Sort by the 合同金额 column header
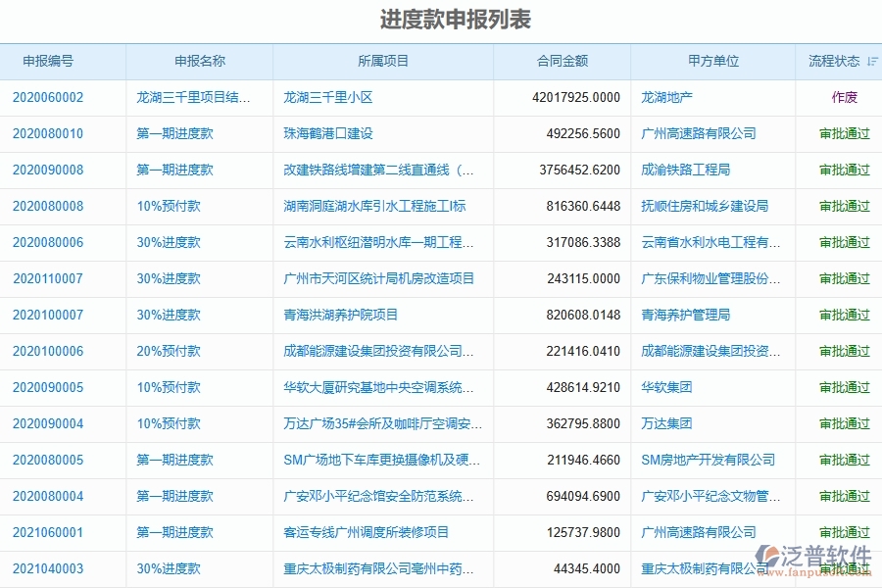The image size is (882, 588). point(563,61)
